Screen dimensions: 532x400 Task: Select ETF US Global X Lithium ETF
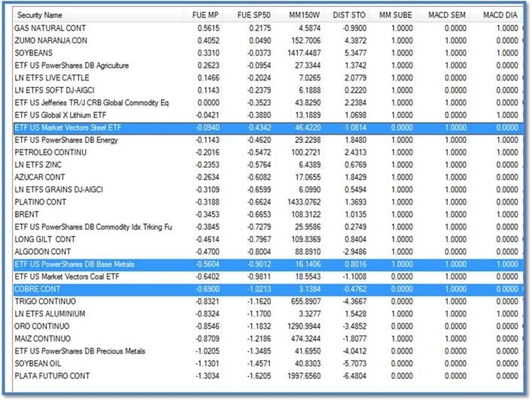tap(268, 115)
